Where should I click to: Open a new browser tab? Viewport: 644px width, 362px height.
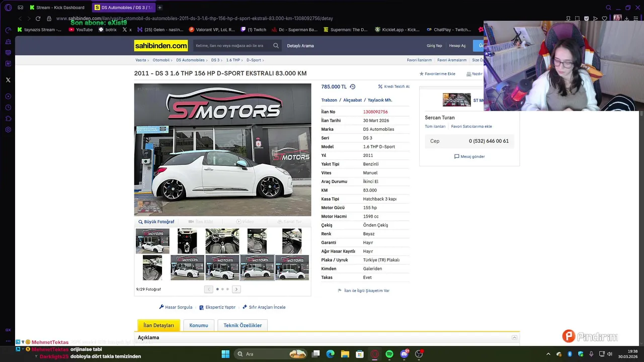click(x=159, y=8)
